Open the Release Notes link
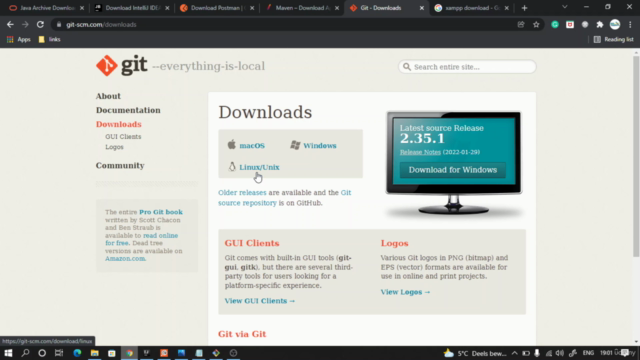Screen dimensions: 640x360 tap(420, 152)
